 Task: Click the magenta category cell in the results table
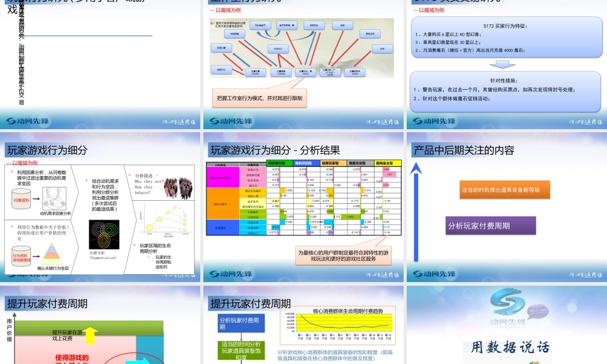[223, 177]
